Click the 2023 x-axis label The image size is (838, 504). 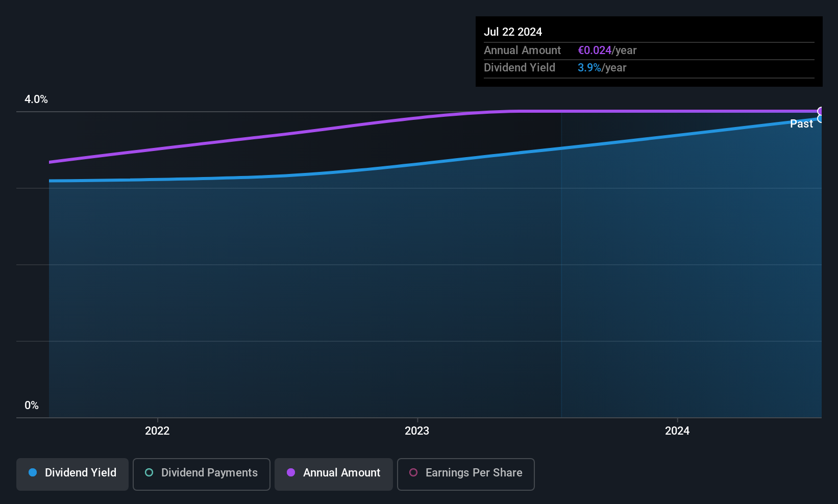click(x=417, y=431)
